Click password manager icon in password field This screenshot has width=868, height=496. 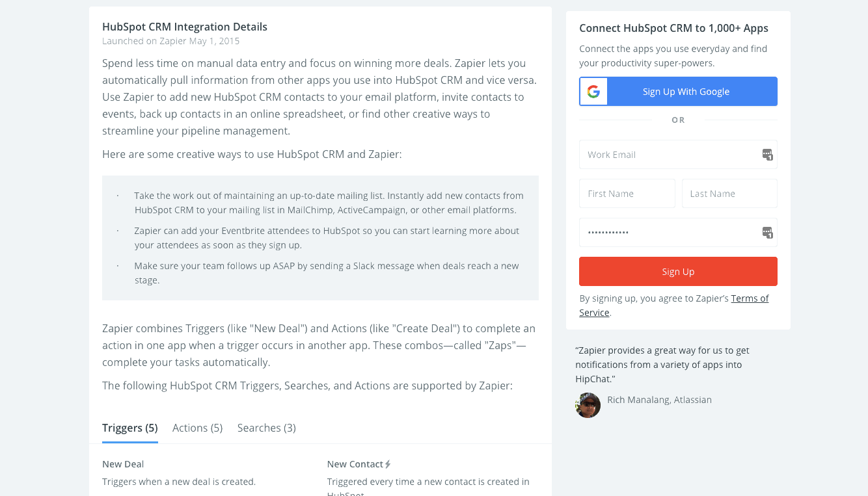click(767, 233)
